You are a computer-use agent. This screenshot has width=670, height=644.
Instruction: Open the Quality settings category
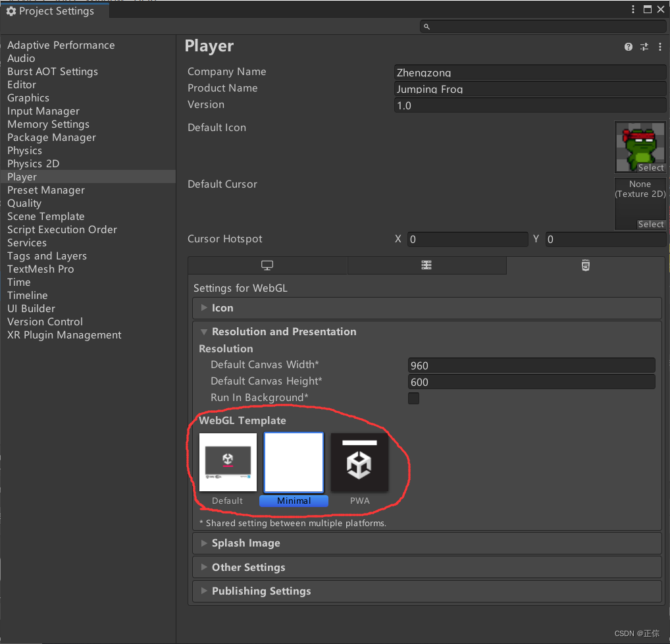(x=24, y=203)
